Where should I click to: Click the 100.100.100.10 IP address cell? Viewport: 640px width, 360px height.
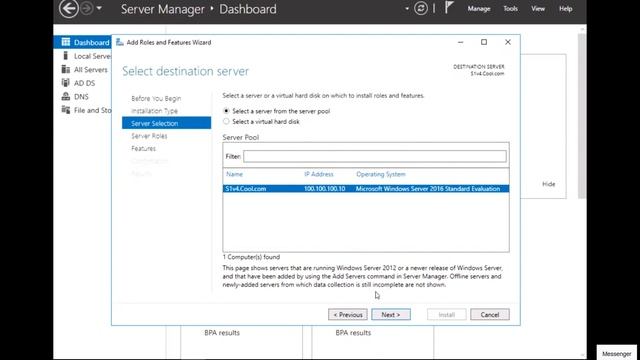coord(324,189)
